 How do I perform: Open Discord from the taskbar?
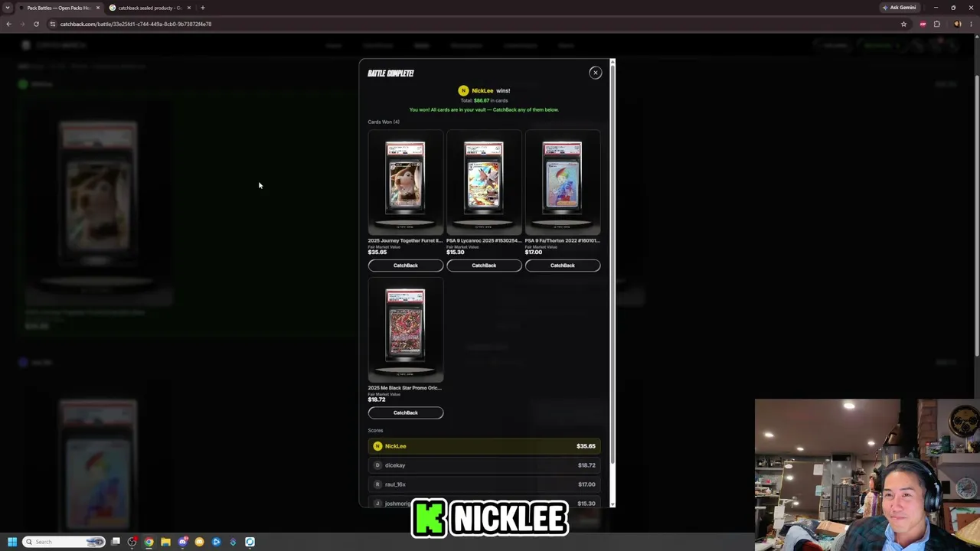[183, 542]
